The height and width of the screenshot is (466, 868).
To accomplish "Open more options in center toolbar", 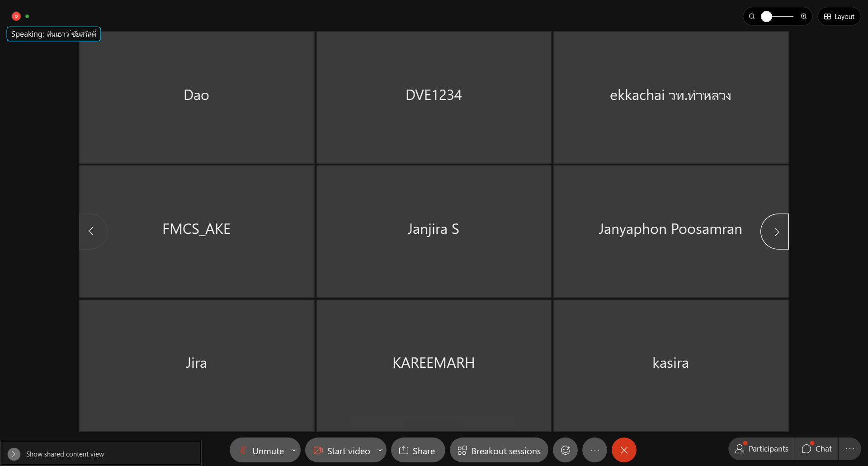I will point(594,450).
